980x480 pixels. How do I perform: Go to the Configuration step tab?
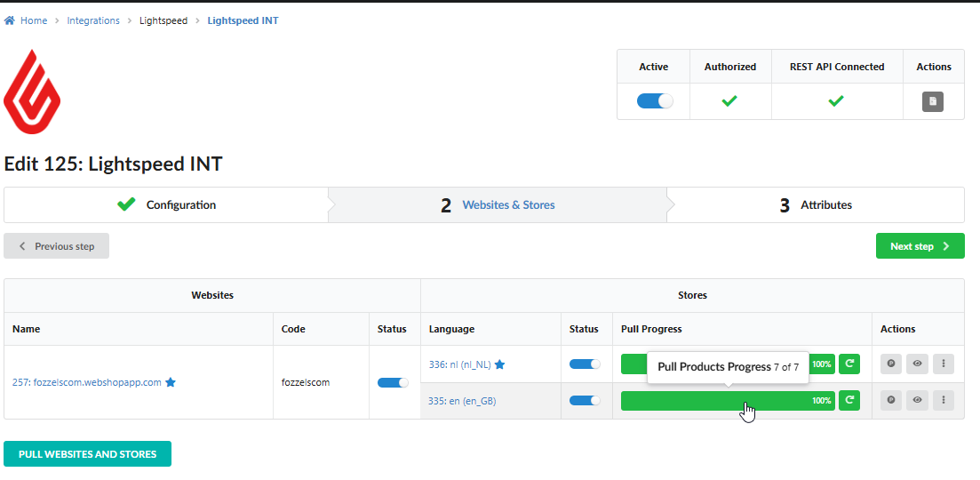click(x=167, y=204)
